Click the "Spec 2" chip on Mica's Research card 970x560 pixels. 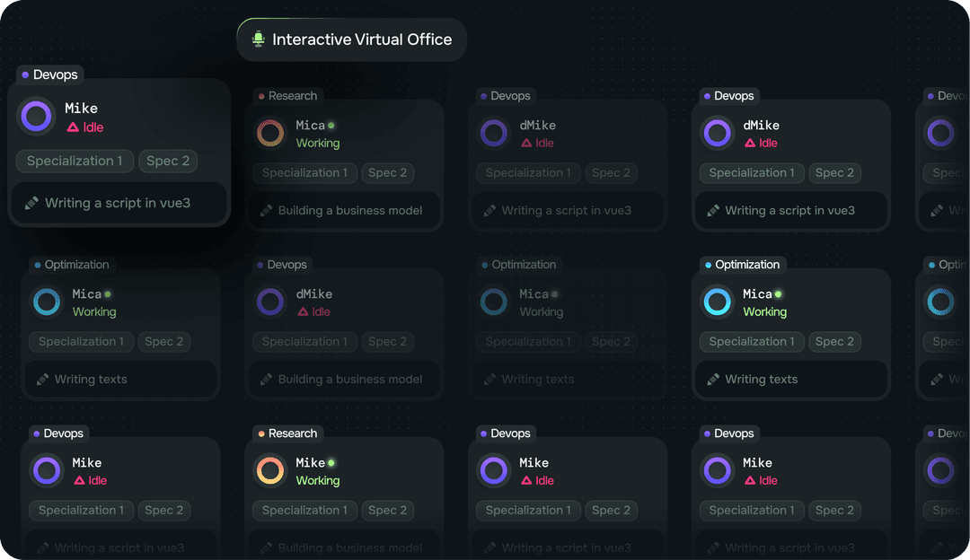[x=388, y=172]
